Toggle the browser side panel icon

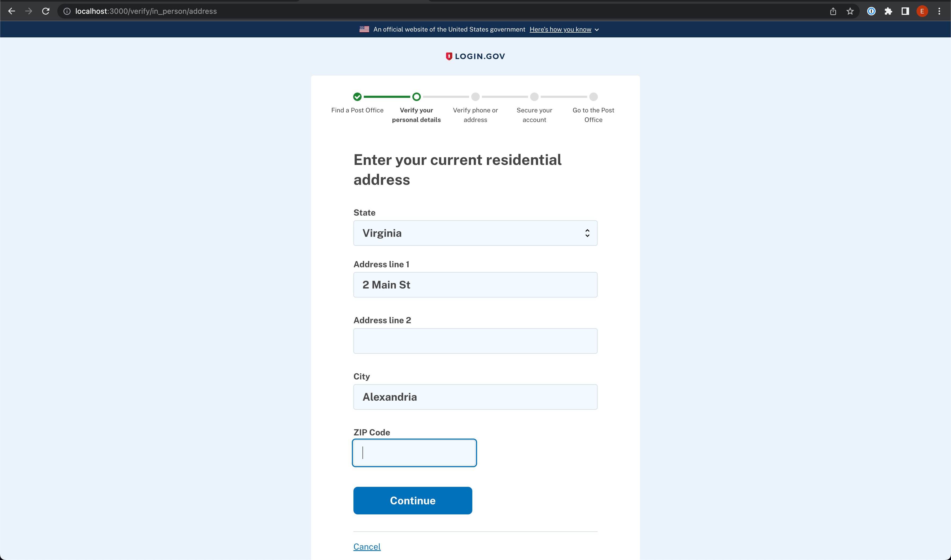point(905,11)
